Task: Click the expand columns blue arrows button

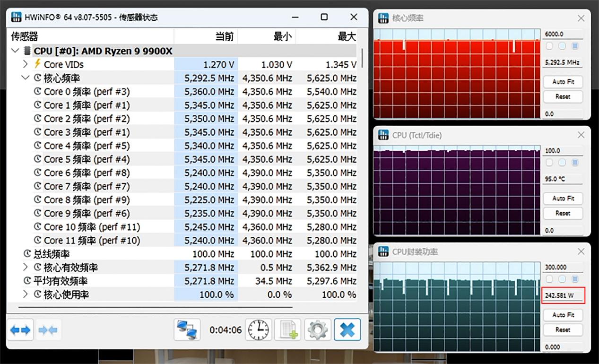Action: pos(20,330)
